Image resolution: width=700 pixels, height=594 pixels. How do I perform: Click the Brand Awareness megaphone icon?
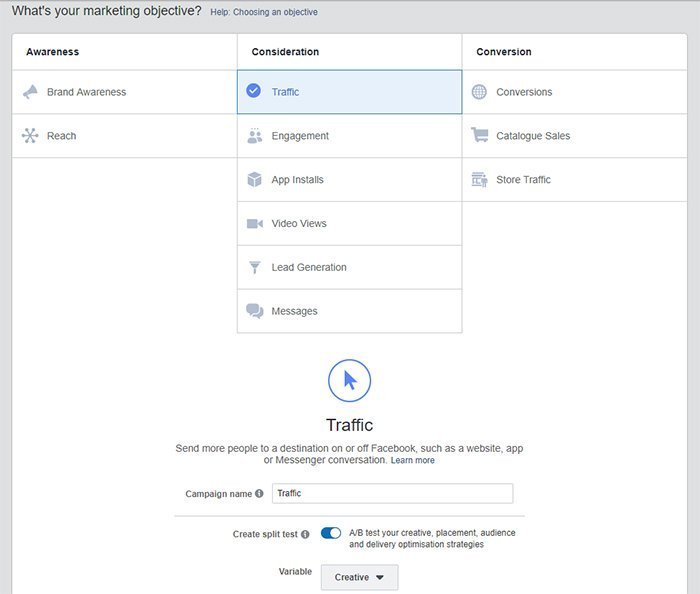coord(30,92)
